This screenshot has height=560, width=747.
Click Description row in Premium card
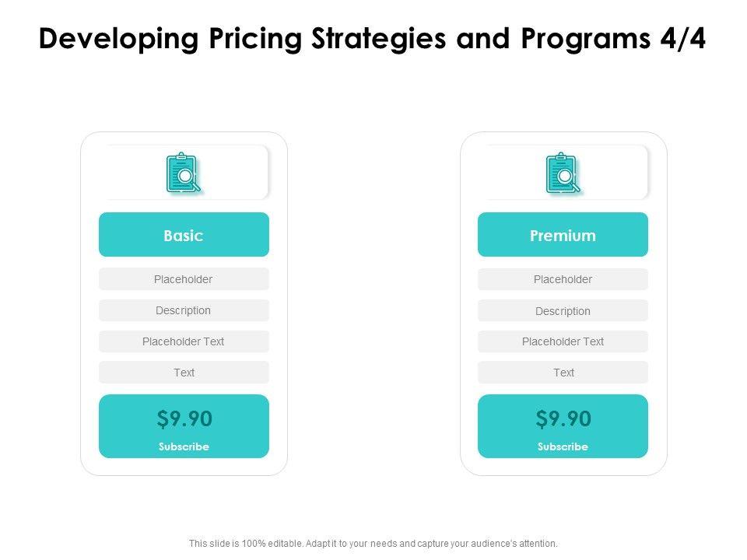(563, 311)
